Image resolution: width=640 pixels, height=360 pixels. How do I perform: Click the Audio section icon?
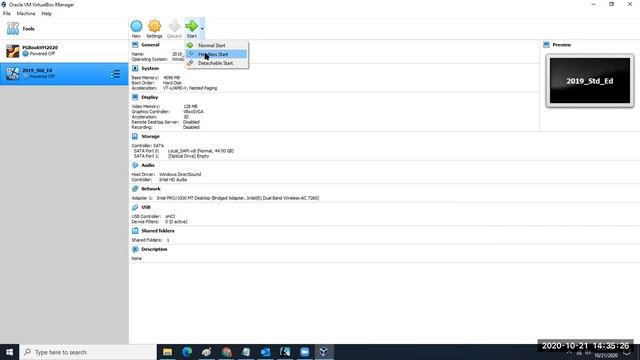(x=135, y=165)
